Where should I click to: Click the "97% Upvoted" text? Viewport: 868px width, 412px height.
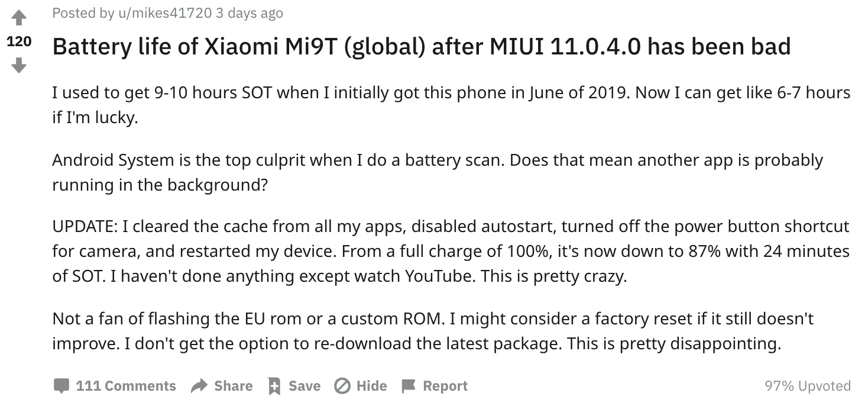tap(807, 386)
